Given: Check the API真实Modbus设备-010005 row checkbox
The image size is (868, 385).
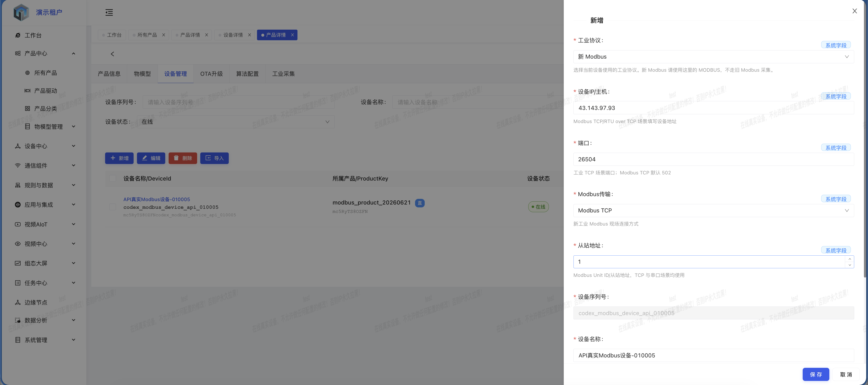Looking at the screenshot, I should coord(113,207).
